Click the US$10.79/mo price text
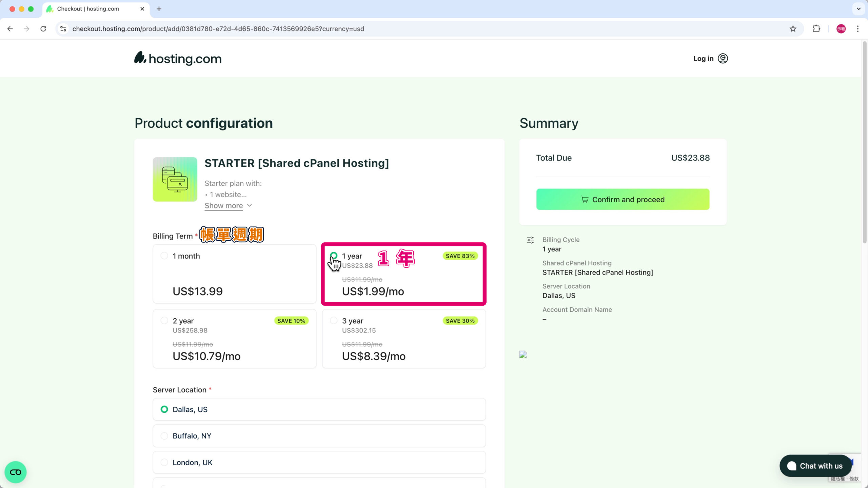 pyautogui.click(x=206, y=356)
